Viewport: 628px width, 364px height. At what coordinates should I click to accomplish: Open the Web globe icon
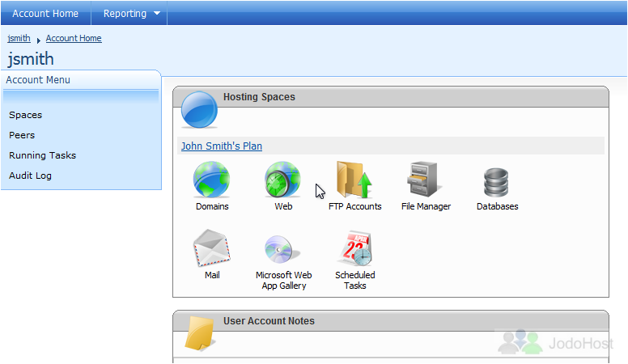[283, 180]
